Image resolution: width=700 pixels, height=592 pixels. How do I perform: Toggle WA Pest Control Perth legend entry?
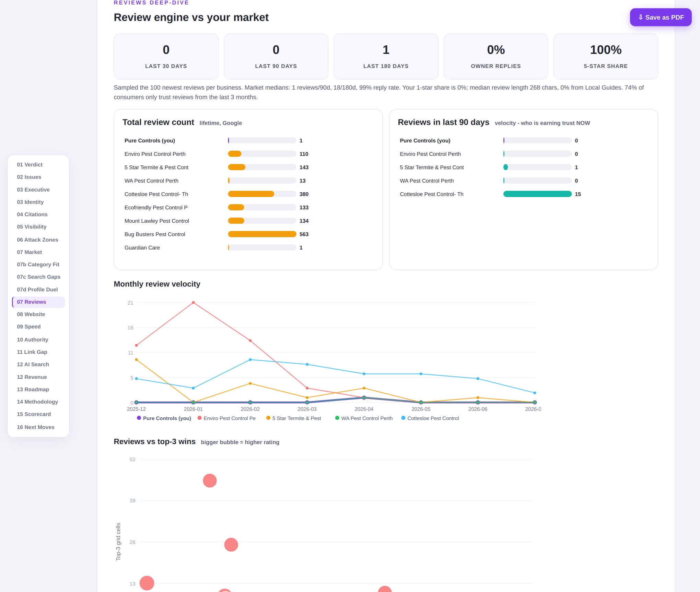coord(364,418)
